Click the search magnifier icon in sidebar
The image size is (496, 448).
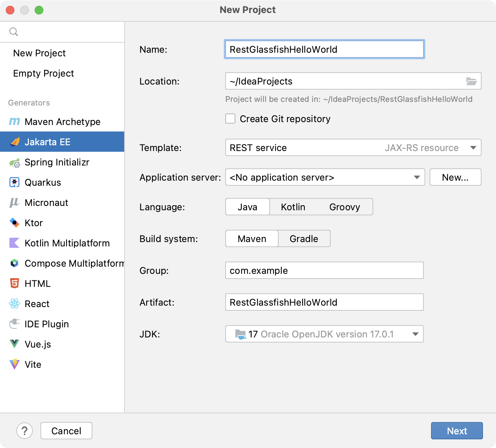(x=14, y=32)
